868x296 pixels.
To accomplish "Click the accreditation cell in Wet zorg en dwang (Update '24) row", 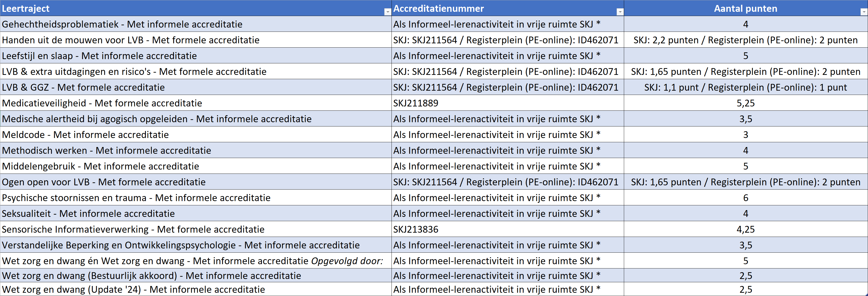I will click(508, 289).
